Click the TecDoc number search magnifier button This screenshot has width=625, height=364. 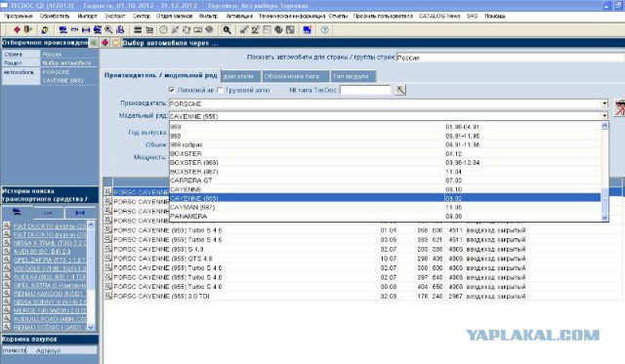400,90
